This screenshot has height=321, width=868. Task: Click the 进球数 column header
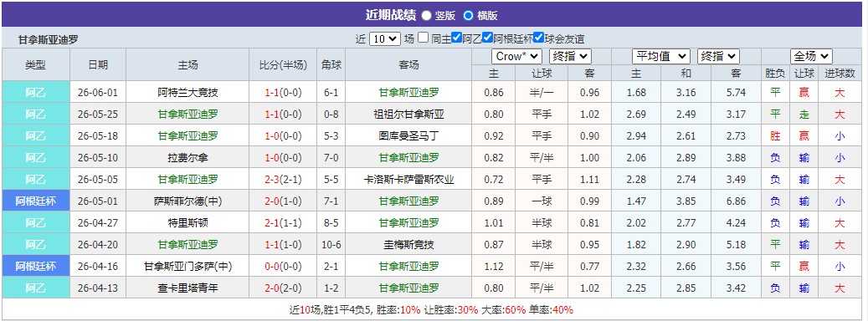pos(840,73)
